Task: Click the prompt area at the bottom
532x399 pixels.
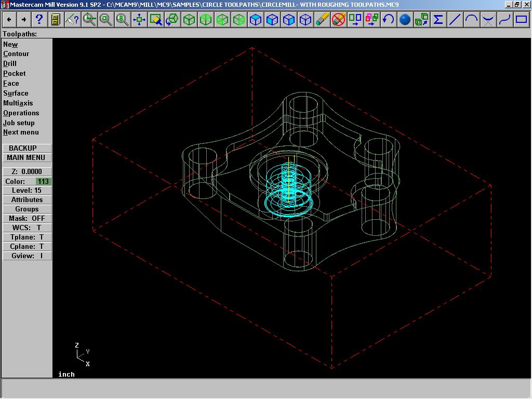Action: point(266,388)
